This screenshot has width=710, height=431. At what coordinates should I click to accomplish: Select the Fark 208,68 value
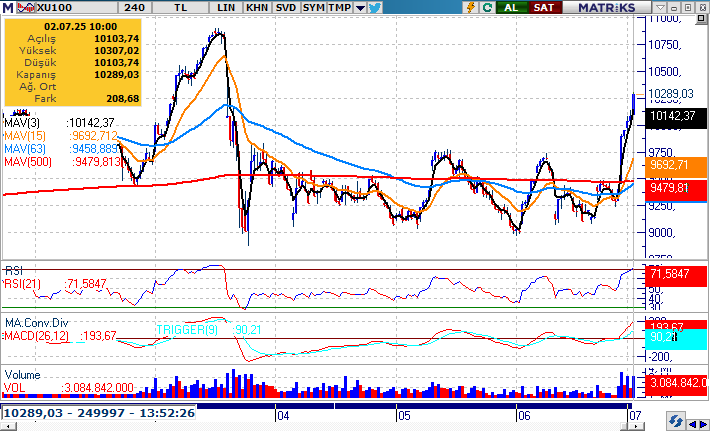[x=123, y=98]
